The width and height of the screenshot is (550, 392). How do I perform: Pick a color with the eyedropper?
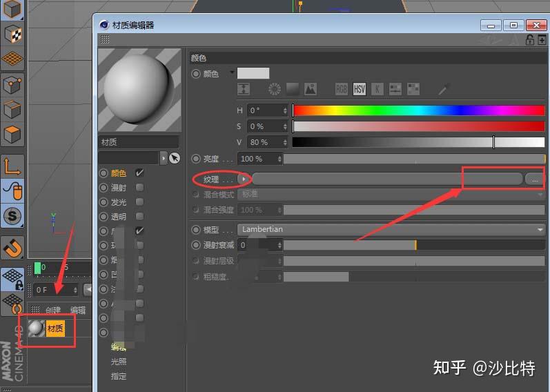pyautogui.click(x=444, y=89)
